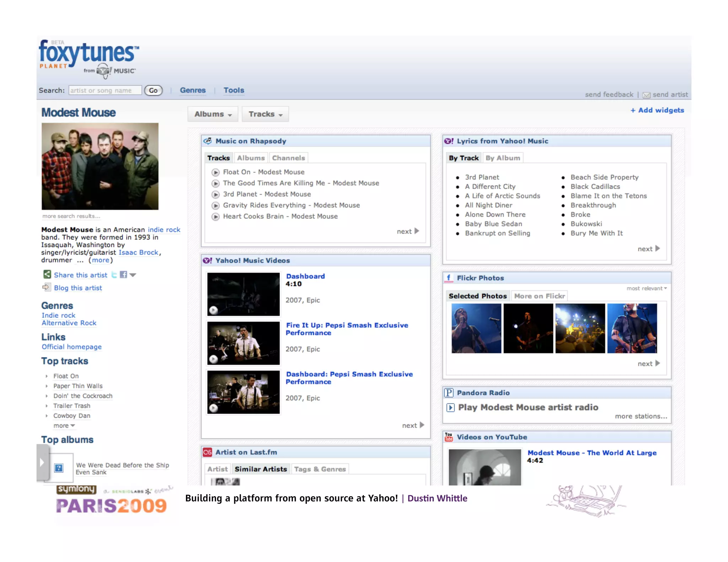Open Modest Mouse band photo
Viewport: 728px width, 562px height.
[100, 166]
